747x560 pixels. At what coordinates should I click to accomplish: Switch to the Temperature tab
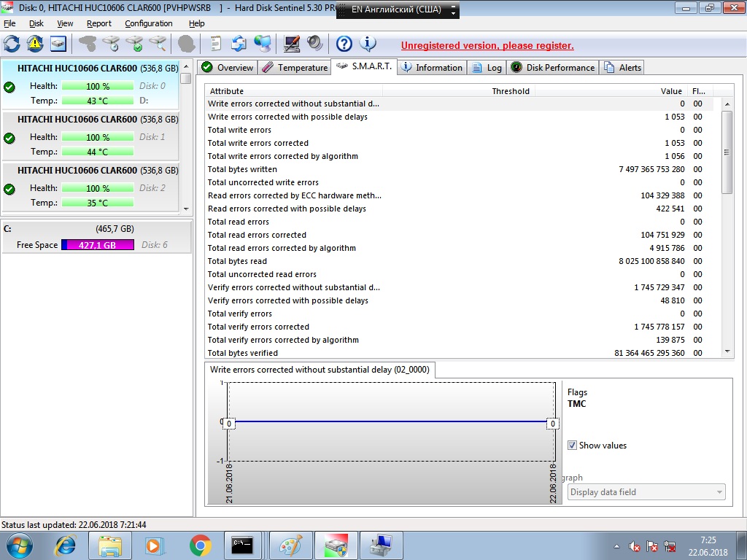click(x=295, y=67)
